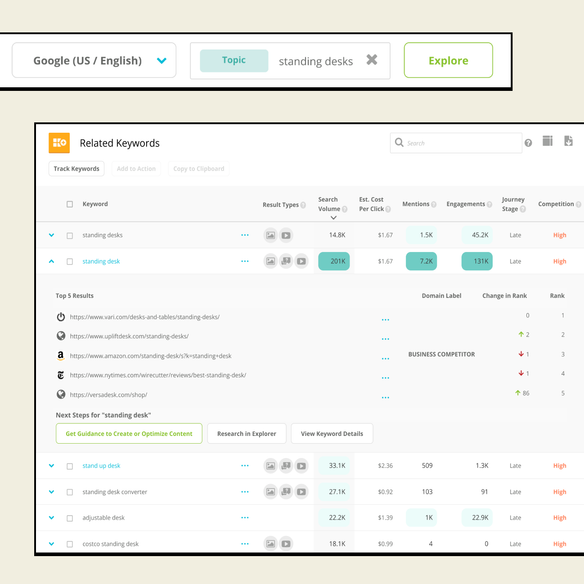The height and width of the screenshot is (584, 584).
Task: Click the Related Keywords search field
Action: [456, 143]
